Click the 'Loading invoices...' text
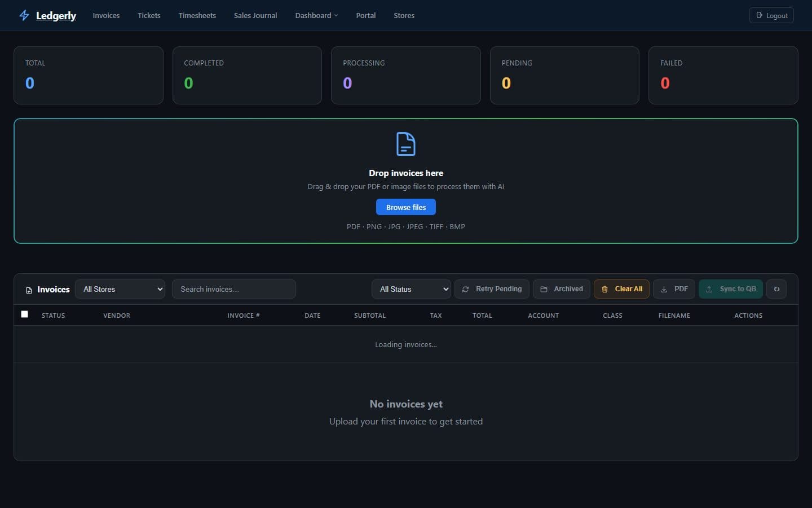The image size is (812, 508). [x=406, y=344]
